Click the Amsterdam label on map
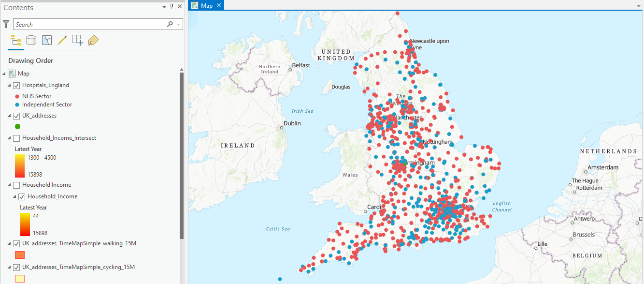The width and height of the screenshot is (644, 284). (x=603, y=168)
